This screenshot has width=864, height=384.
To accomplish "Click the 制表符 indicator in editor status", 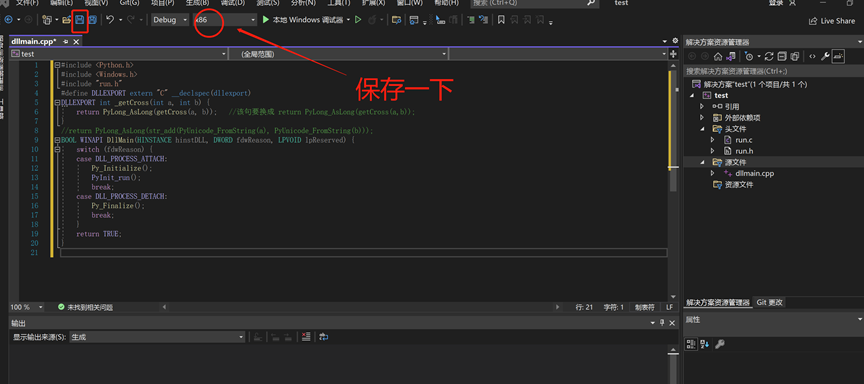I will coord(645,307).
